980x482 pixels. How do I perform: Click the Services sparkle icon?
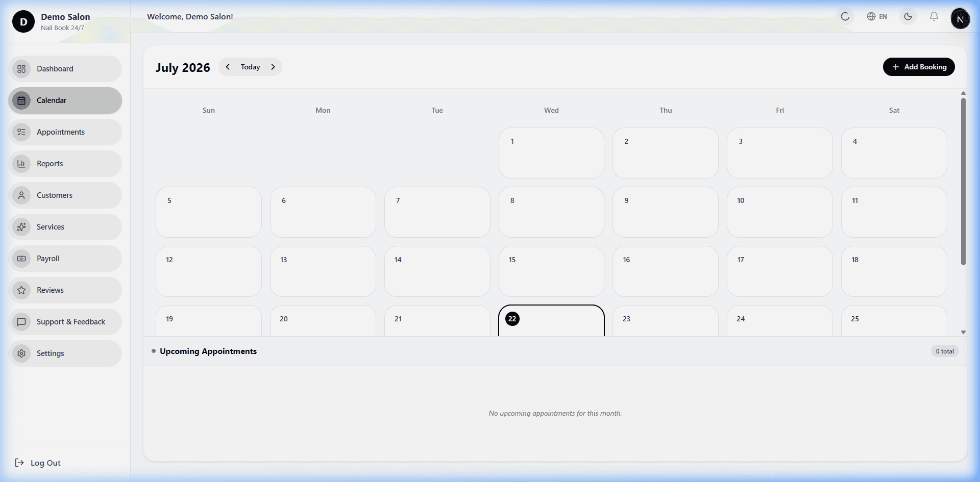(21, 227)
